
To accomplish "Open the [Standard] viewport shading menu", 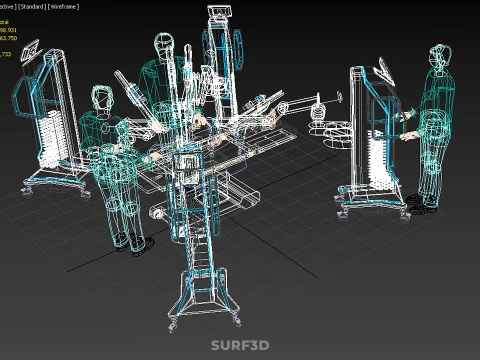I will [x=32, y=7].
